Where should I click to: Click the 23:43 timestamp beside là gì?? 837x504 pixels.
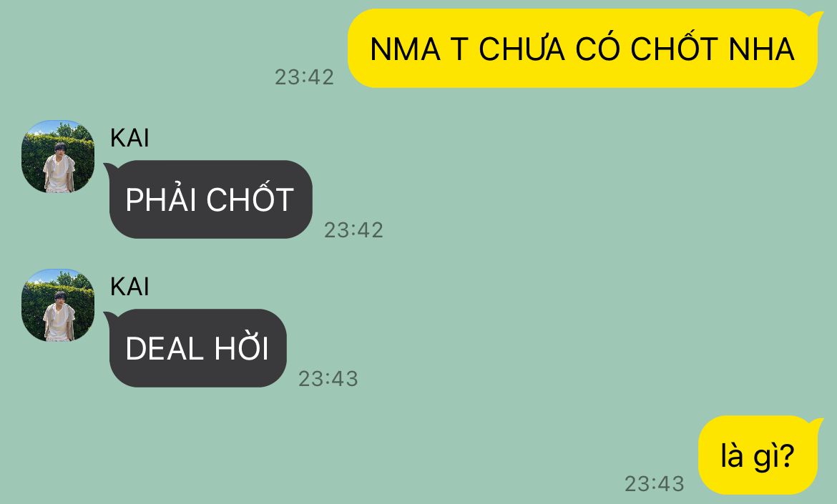coord(655,484)
